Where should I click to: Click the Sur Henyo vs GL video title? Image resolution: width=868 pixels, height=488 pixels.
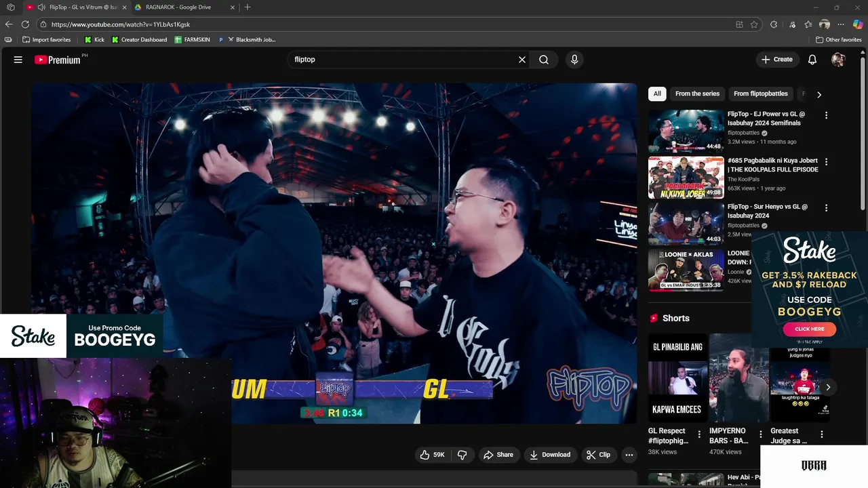pos(768,211)
